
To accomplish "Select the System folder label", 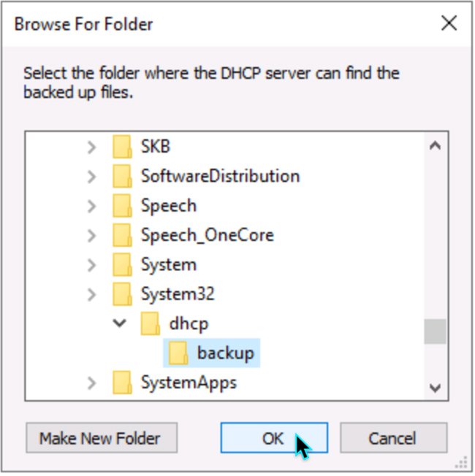I will click(x=168, y=264).
